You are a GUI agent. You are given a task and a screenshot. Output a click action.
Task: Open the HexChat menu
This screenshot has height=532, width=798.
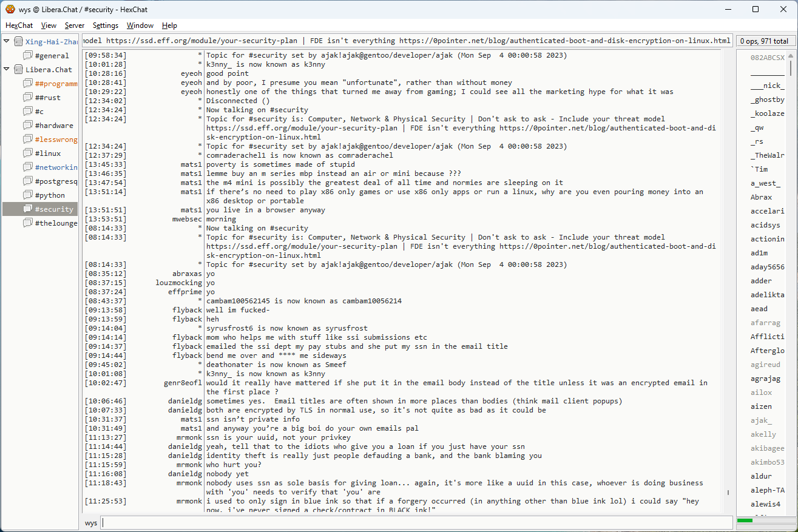(x=19, y=25)
